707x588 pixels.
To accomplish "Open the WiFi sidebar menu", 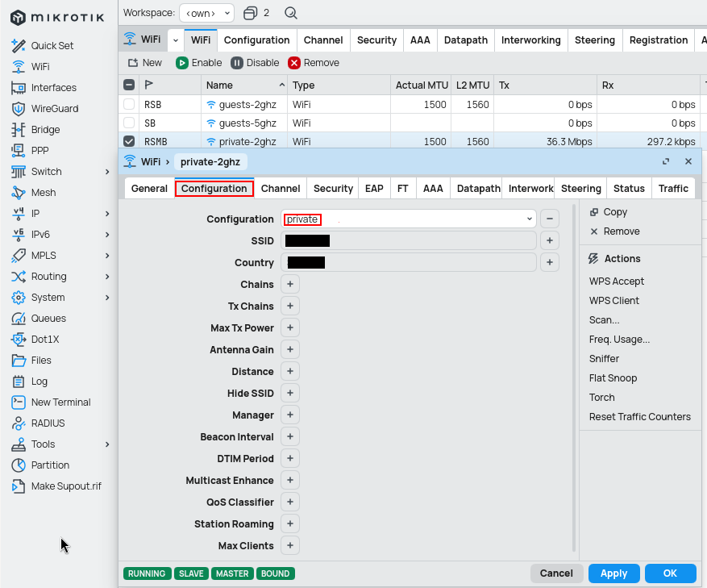I will [31, 67].
